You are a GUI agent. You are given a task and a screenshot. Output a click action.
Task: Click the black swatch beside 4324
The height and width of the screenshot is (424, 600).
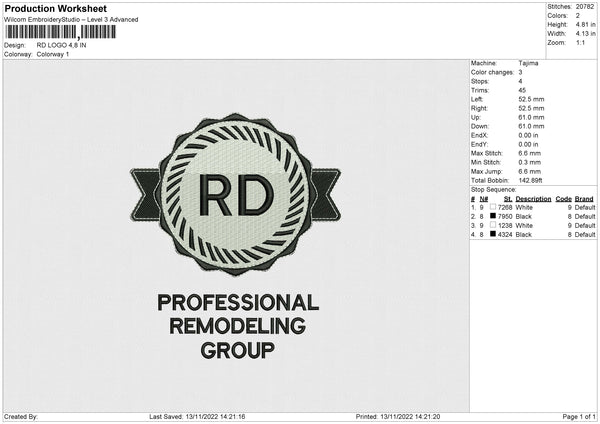(x=493, y=234)
